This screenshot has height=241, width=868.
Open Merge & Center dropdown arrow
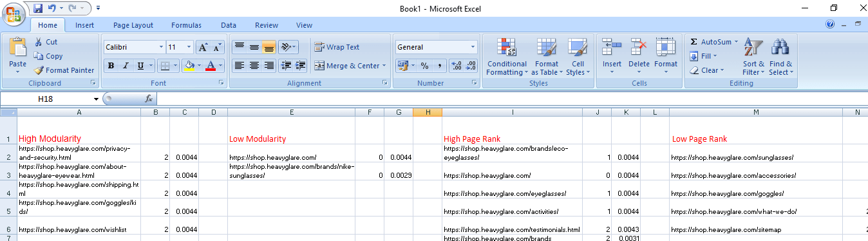(384, 66)
